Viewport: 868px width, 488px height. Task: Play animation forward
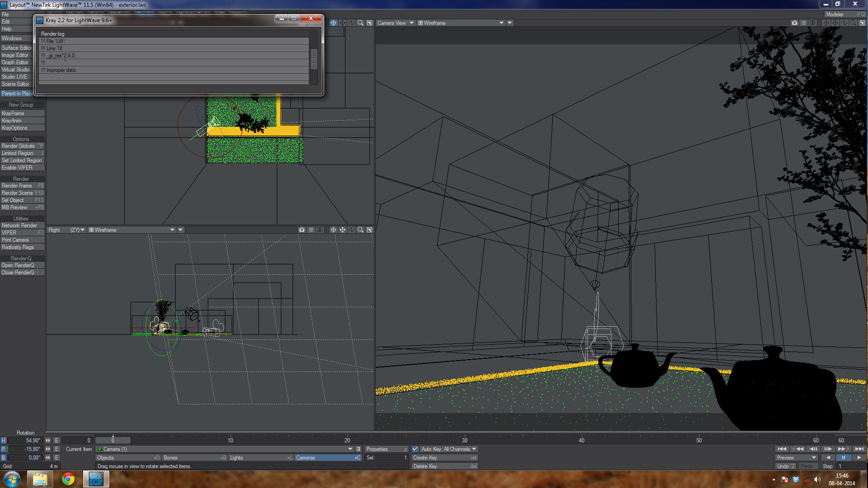[859, 458]
